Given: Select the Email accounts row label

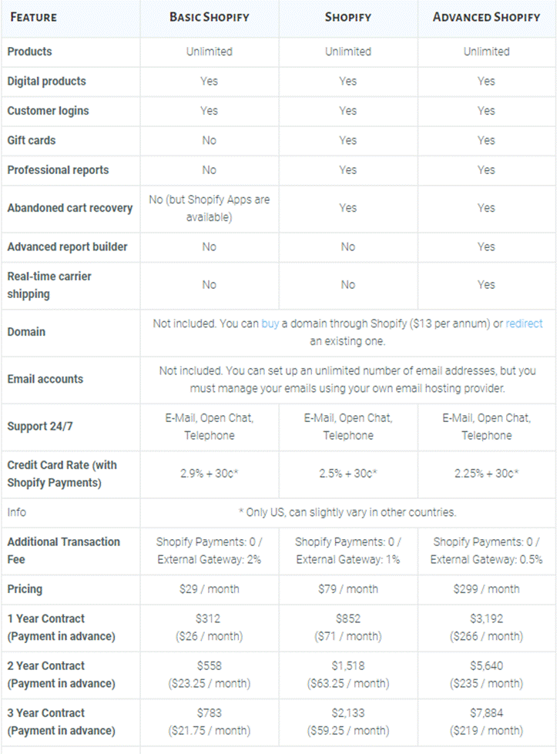Looking at the screenshot, I should coord(45,379).
